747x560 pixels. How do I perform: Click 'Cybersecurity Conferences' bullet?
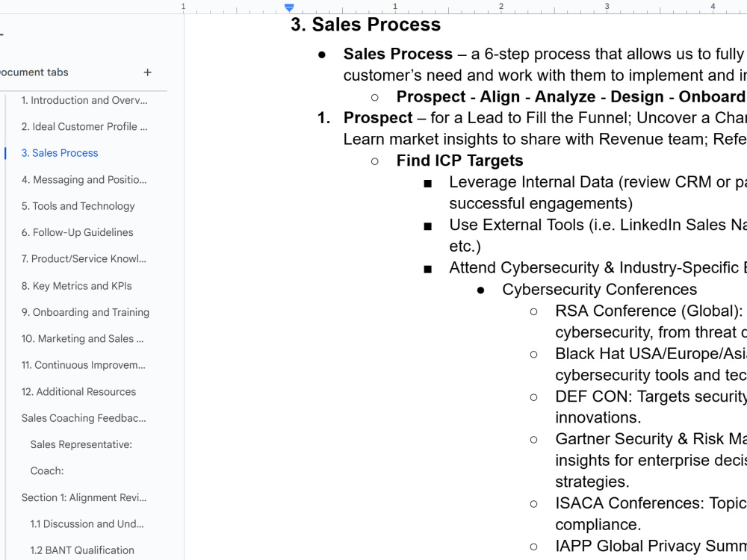pyautogui.click(x=599, y=290)
